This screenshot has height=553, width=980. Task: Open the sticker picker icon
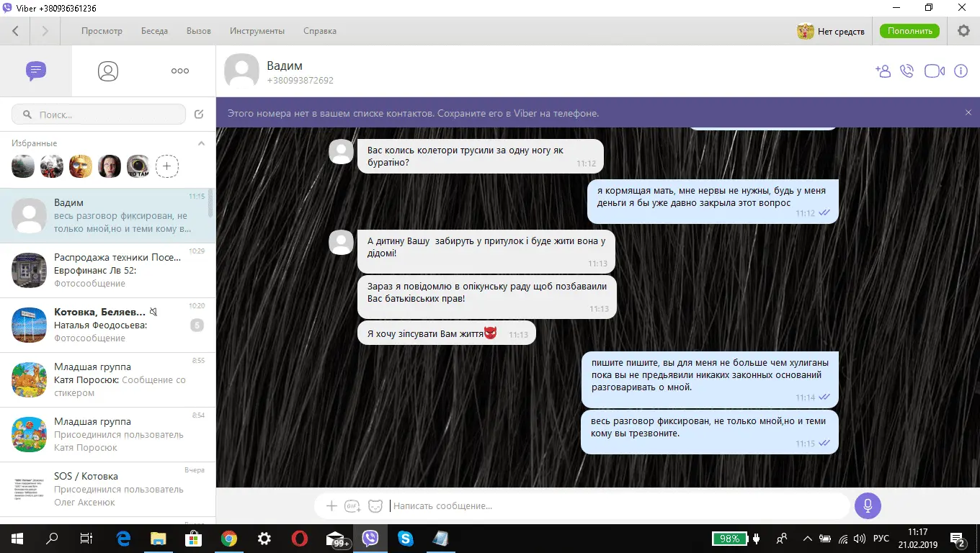375,506
